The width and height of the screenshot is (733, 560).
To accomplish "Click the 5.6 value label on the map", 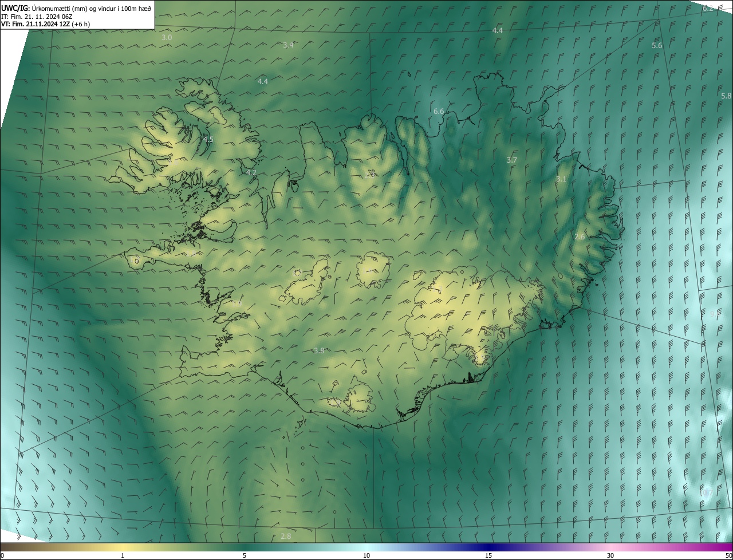I will (x=657, y=45).
